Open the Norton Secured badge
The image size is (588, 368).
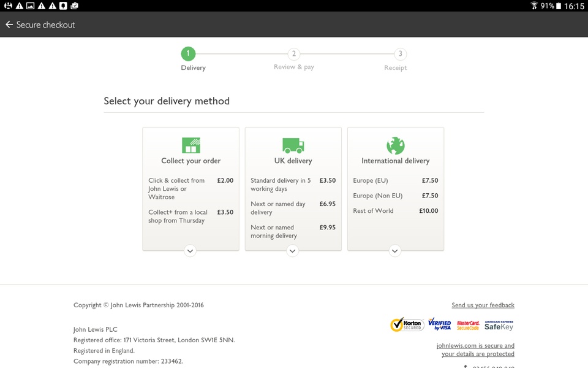(407, 325)
